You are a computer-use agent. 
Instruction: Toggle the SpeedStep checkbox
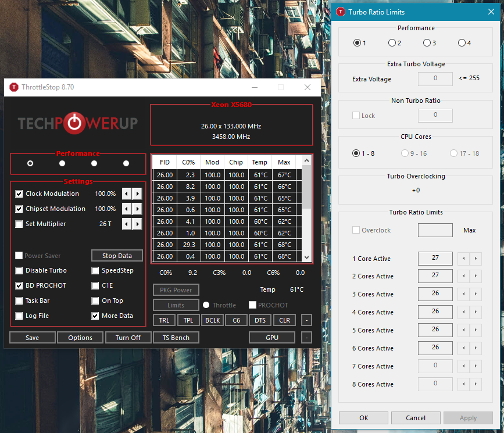95,270
